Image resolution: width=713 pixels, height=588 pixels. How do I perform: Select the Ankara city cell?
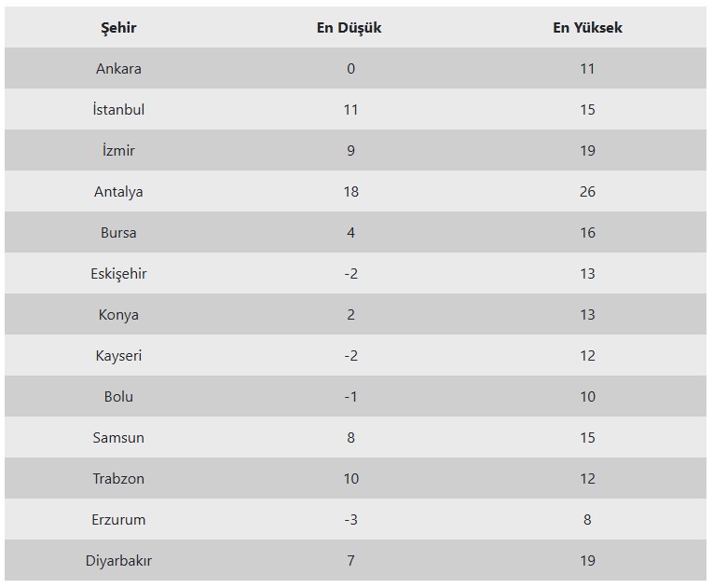118,69
